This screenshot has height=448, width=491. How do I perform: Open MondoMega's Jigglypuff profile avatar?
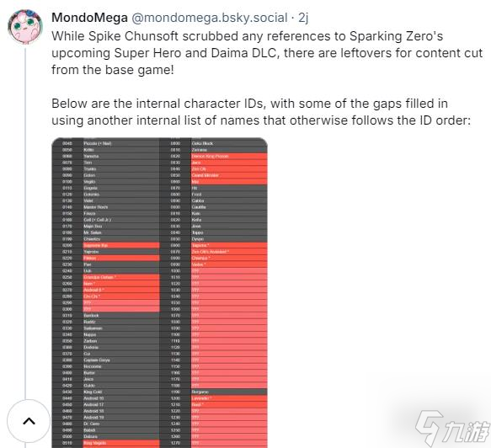coord(25,27)
